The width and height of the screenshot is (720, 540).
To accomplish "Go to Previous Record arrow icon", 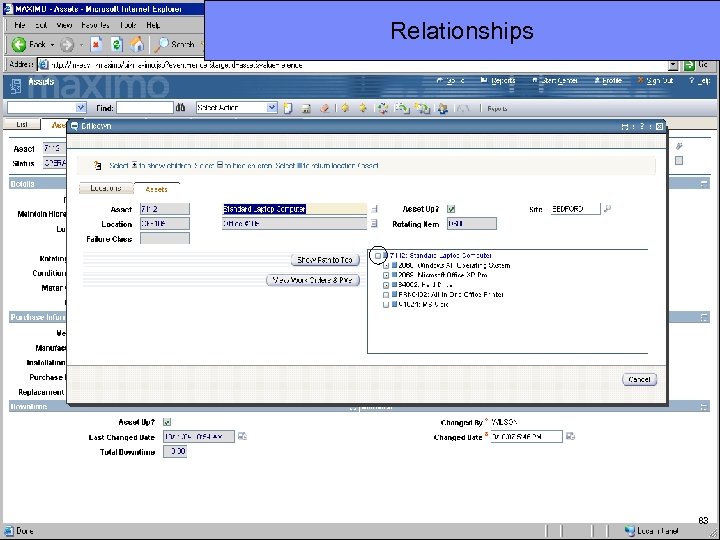I will point(345,108).
